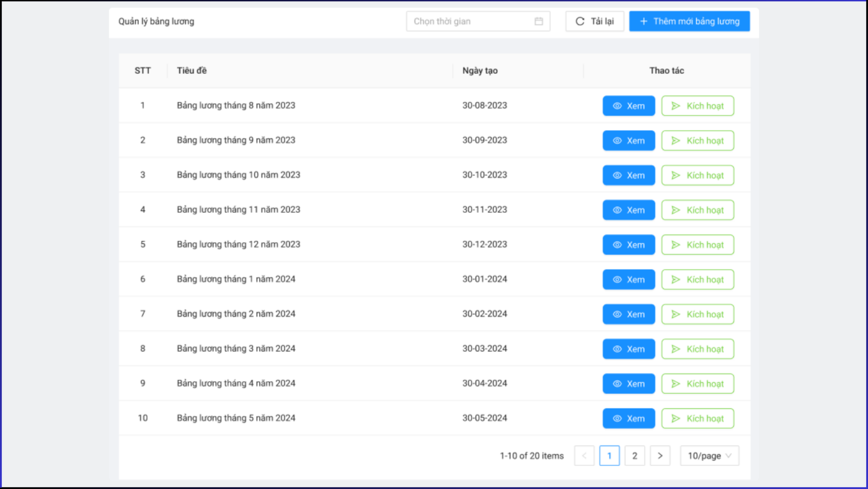Select title Bảng lương tháng 2 năm 2024
Screen dimensions: 868x489
pyautogui.click(x=236, y=314)
